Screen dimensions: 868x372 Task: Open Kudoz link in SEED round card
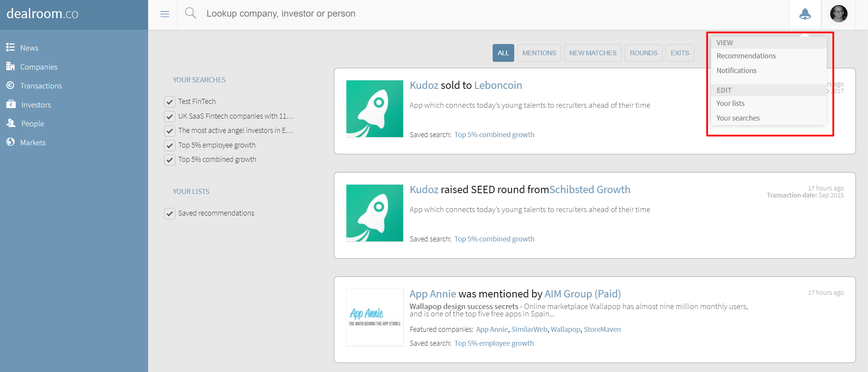tap(424, 189)
